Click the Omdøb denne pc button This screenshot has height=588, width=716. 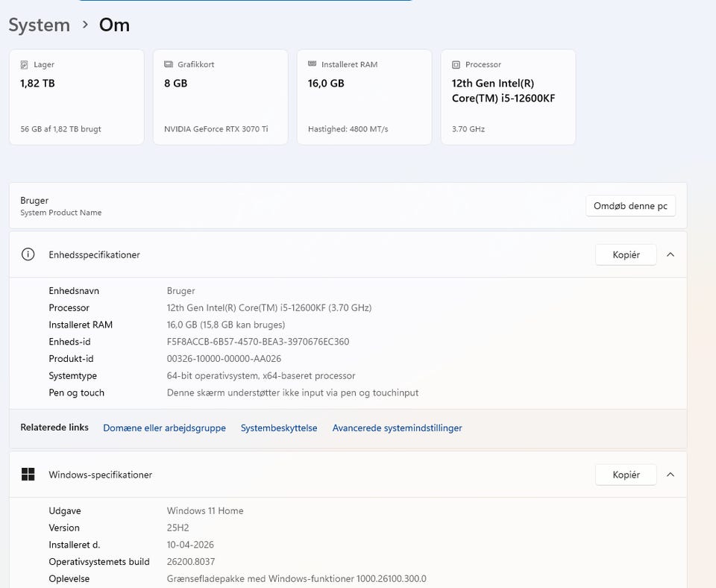[630, 206]
